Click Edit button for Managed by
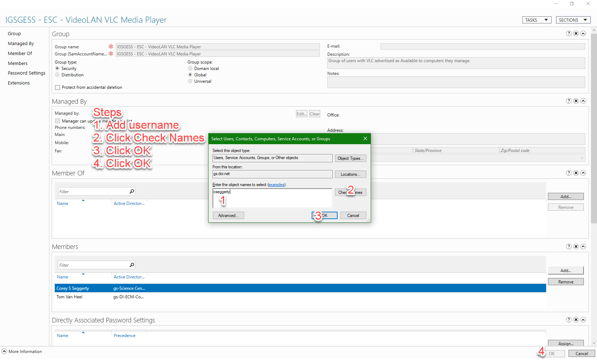597x364 pixels. 302,114
